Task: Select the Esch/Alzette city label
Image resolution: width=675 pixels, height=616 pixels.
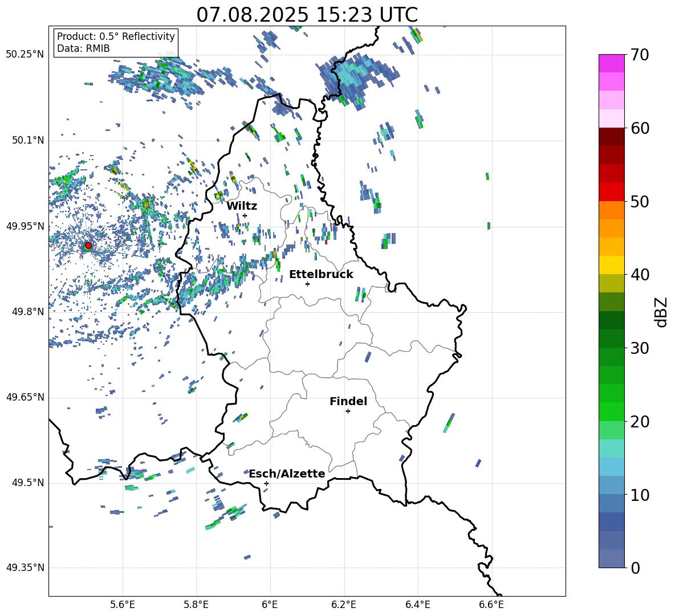Action: pyautogui.click(x=287, y=474)
